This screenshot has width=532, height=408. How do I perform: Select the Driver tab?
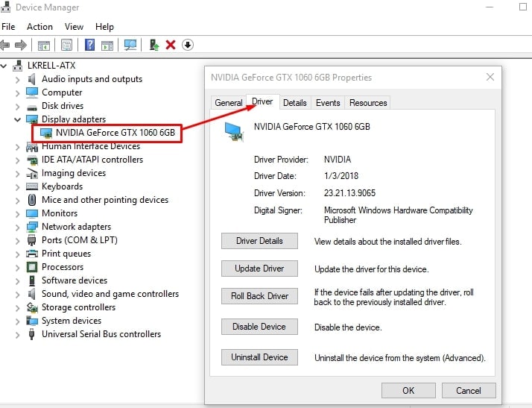[x=262, y=101]
